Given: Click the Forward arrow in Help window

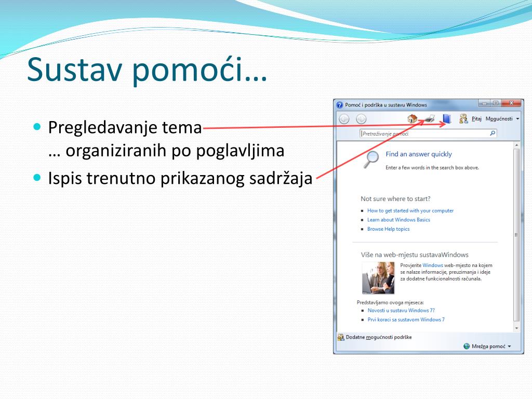Looking at the screenshot, I should [361, 119].
